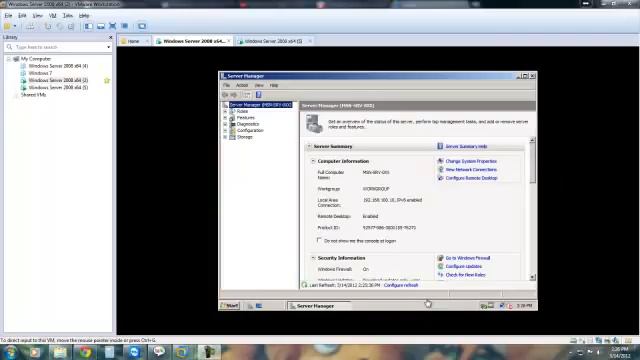Screen dimensions: 640x360
Task: Click the guest PowerShell quick launch icon
Action: (x=259, y=306)
